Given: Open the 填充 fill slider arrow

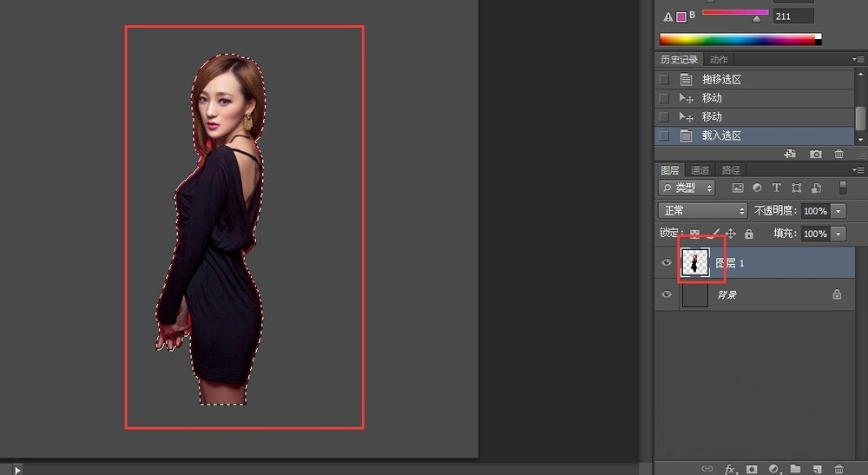Looking at the screenshot, I should click(x=838, y=234).
